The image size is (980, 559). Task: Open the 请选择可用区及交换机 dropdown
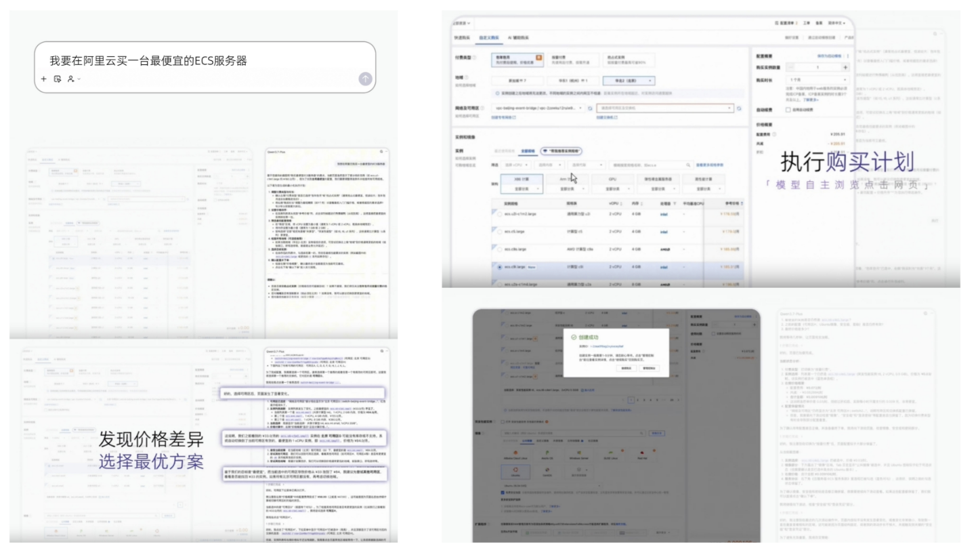pos(665,108)
